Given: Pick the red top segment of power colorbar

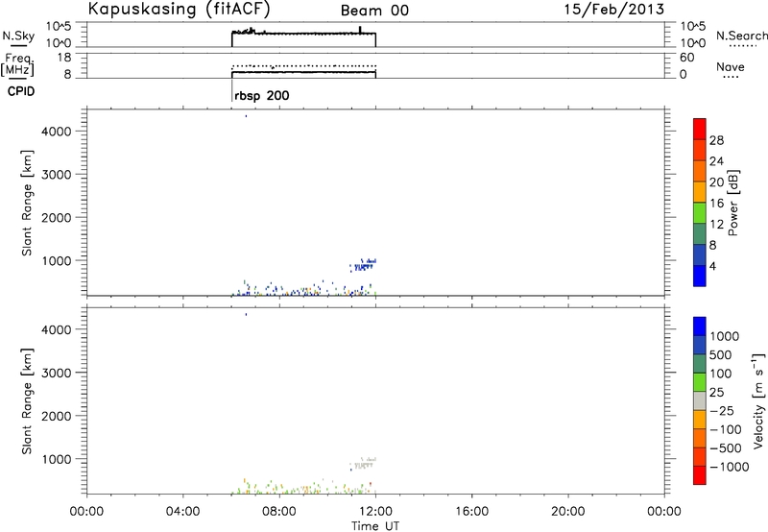Looking at the screenshot, I should [x=700, y=130].
